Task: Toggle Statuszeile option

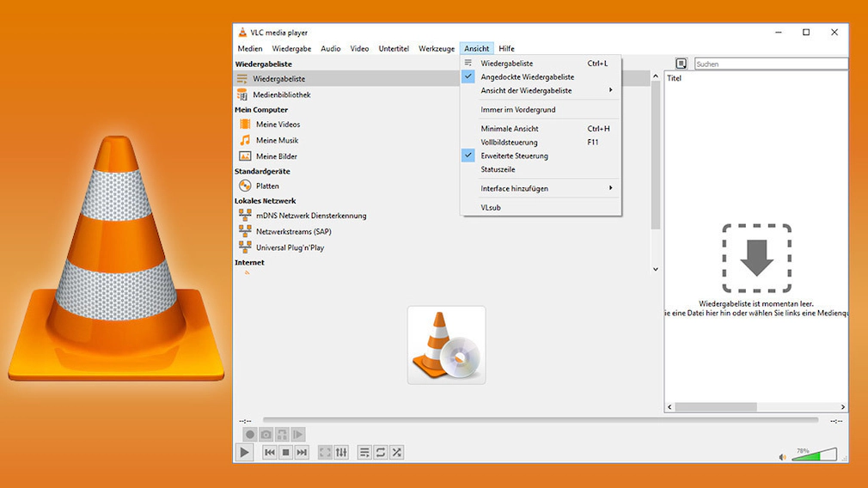Action: (541, 169)
